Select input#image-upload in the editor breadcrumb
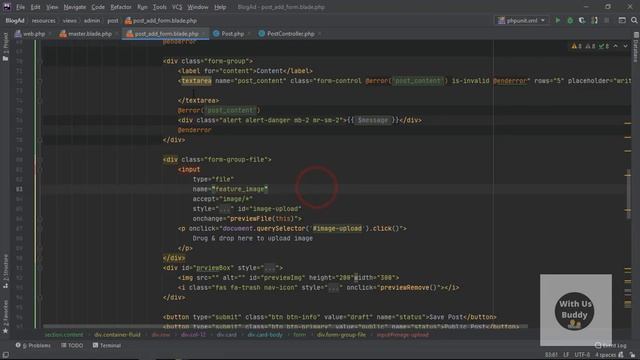The height and width of the screenshot is (360, 640). (x=402, y=335)
